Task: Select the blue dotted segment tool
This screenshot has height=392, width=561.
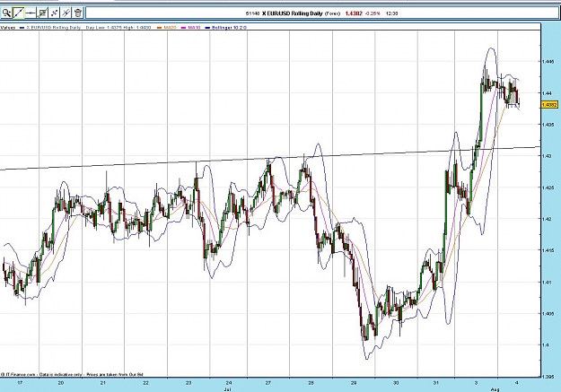Action: click(54, 13)
